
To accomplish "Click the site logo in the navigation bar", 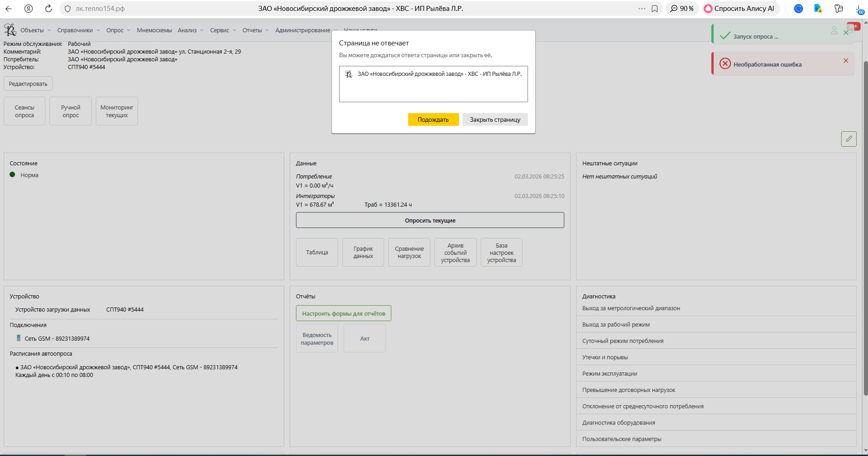I will (x=10, y=30).
